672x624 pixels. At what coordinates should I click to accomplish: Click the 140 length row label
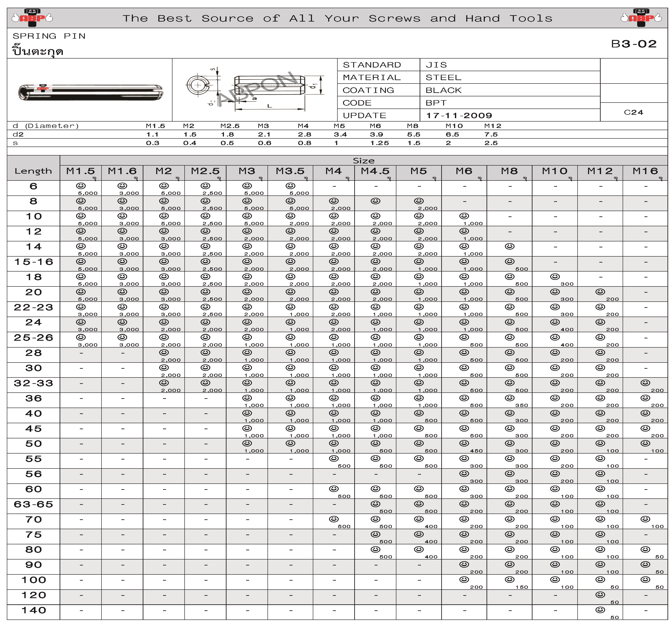(x=33, y=610)
